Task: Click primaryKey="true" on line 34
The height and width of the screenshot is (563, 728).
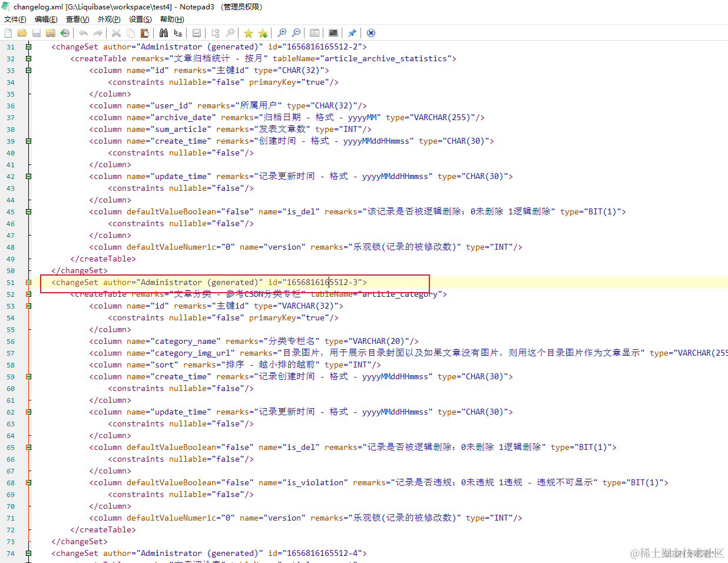Action: (x=289, y=82)
